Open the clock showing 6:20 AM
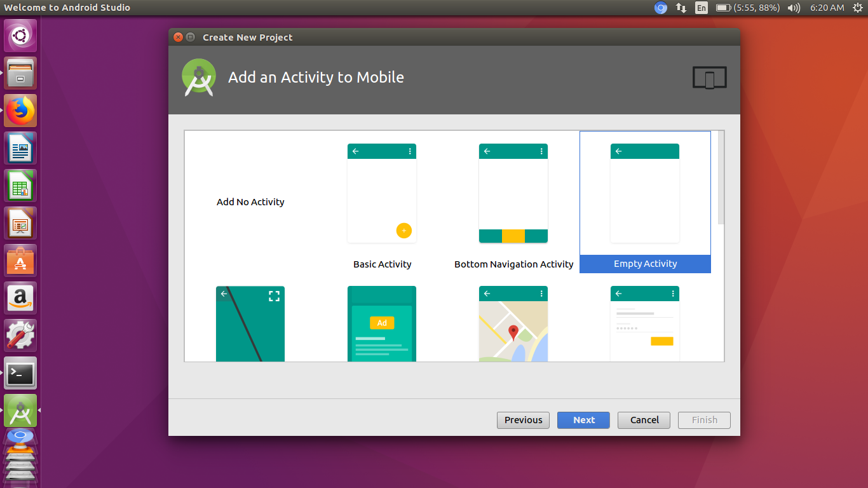Screen dimensions: 868x488 (827, 8)
